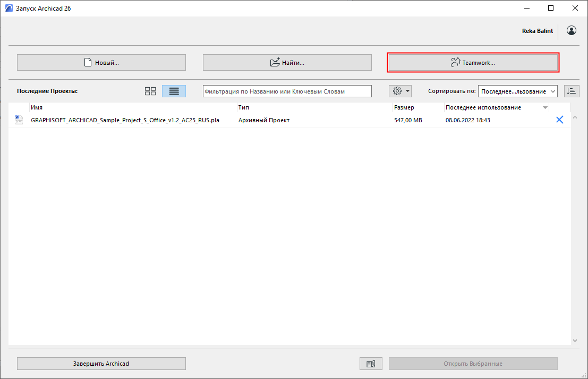The image size is (588, 379).
Task: Click the building plan icon button at the bottom
Action: pos(371,364)
